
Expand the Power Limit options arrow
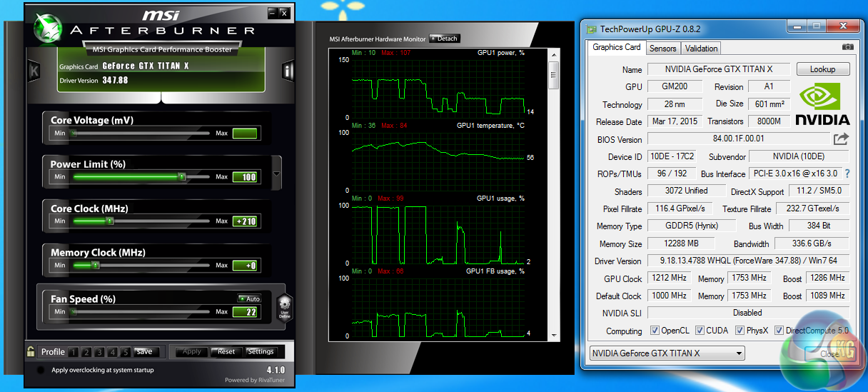(276, 174)
